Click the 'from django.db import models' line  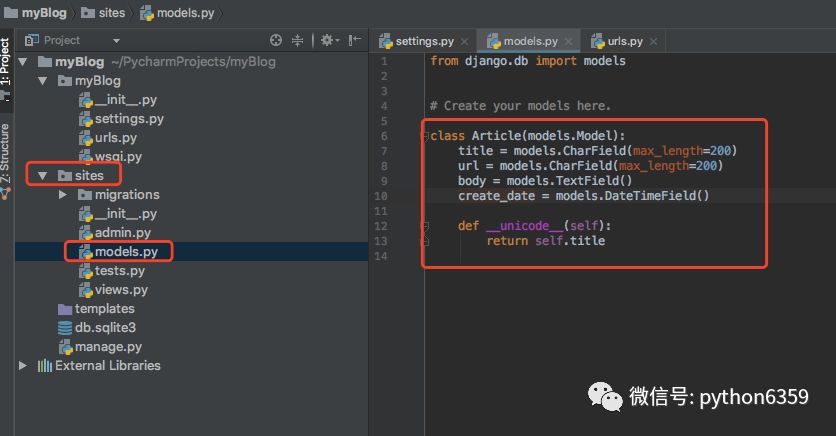pos(528,61)
